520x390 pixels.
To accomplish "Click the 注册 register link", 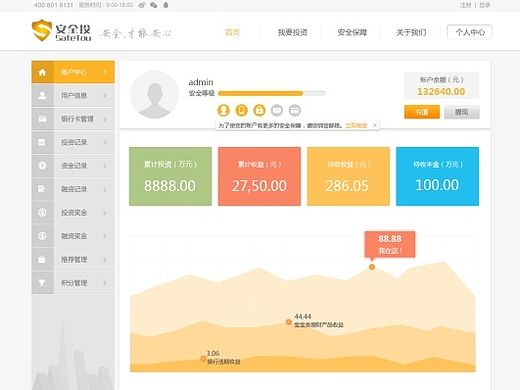I will (x=466, y=5).
